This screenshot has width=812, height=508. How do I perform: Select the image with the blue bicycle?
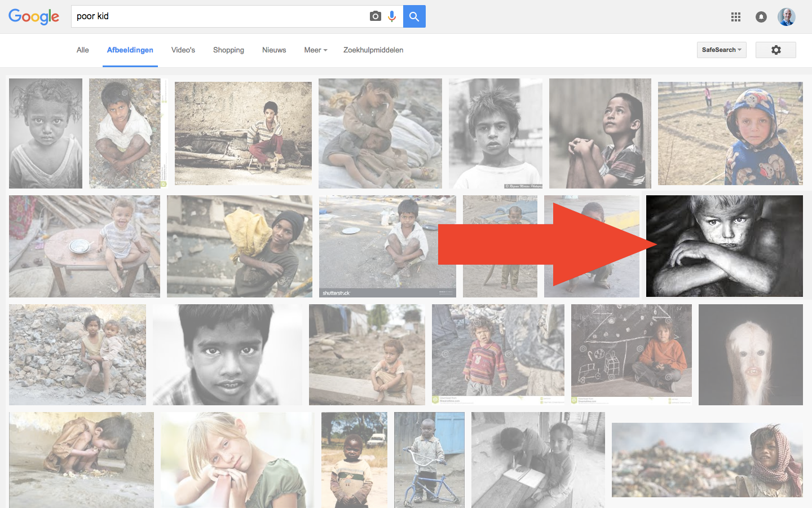coord(429,460)
